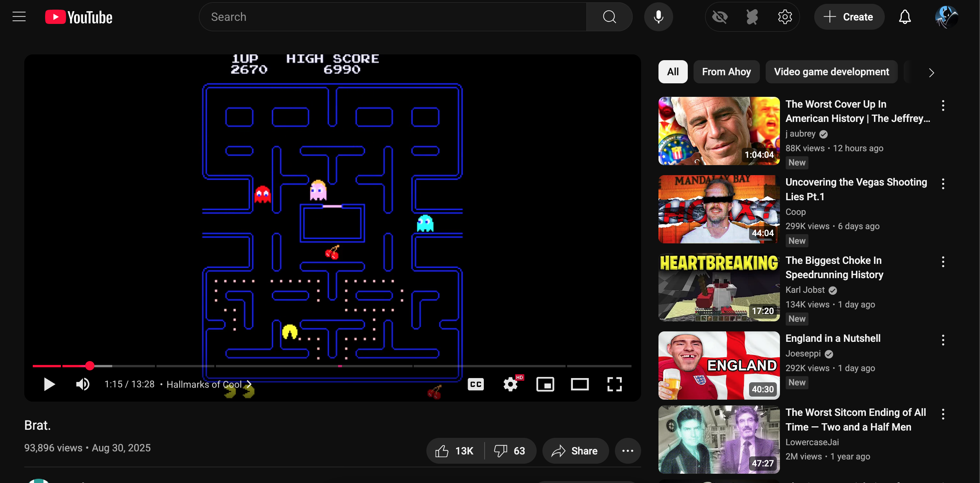Image resolution: width=980 pixels, height=483 pixels.
Task: Open options for The Biggest Choke video
Action: point(943,262)
